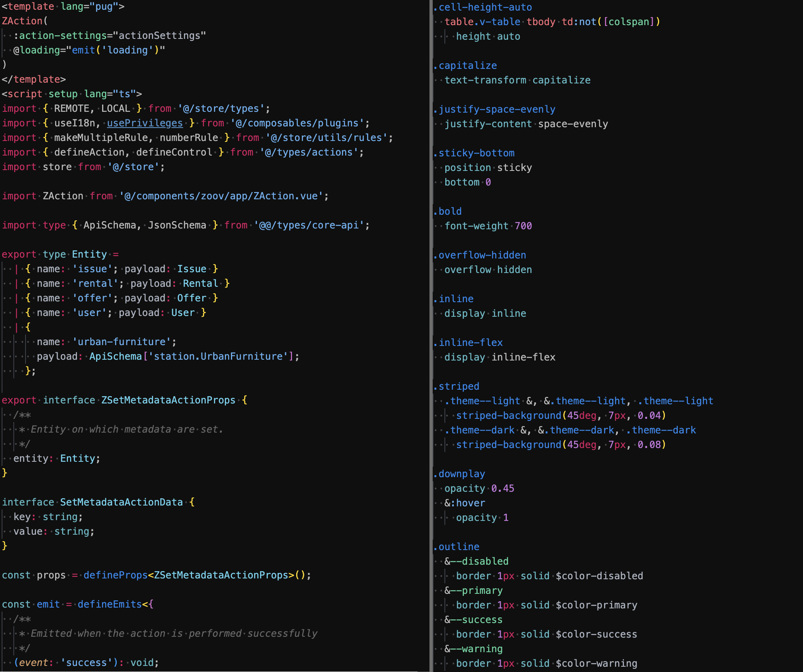This screenshot has height=672, width=803.
Task: Click the underlined usePrivileges import
Action: pos(145,123)
